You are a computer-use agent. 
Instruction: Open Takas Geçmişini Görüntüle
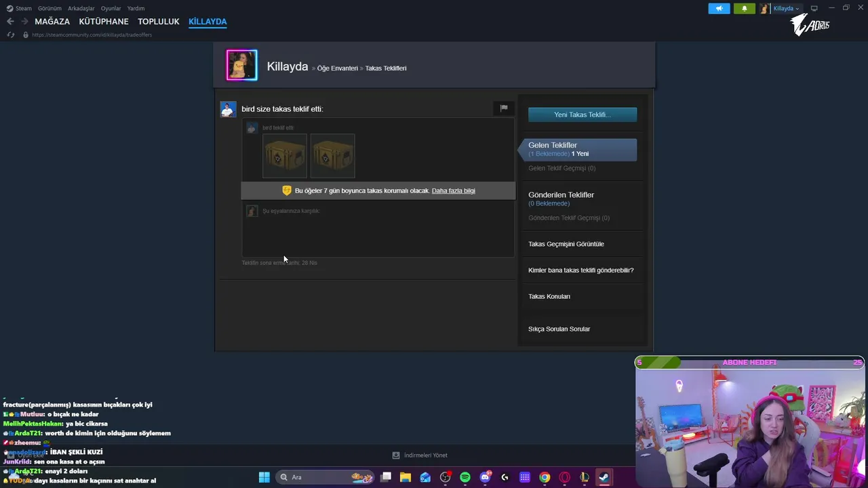pos(566,244)
